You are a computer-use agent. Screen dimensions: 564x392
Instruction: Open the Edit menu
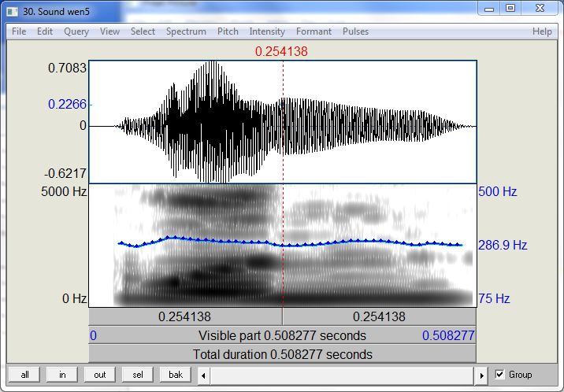pyautogui.click(x=45, y=31)
